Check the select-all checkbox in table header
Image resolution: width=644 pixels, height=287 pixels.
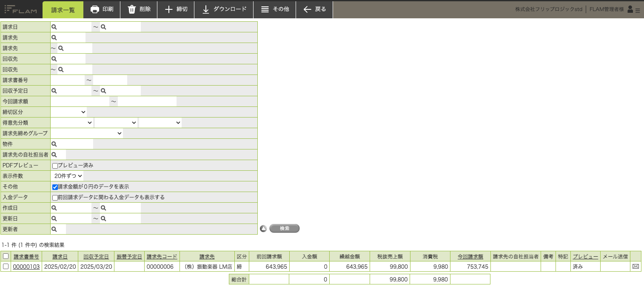point(6,256)
